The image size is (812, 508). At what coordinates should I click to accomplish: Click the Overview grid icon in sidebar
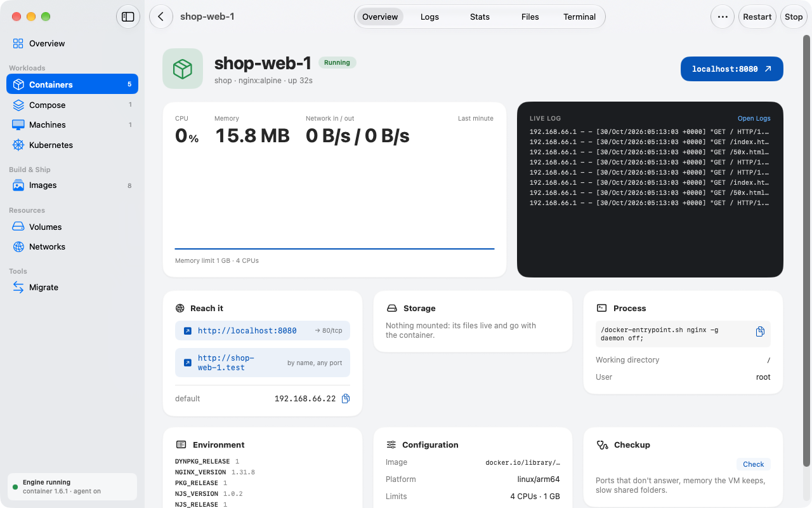point(18,44)
